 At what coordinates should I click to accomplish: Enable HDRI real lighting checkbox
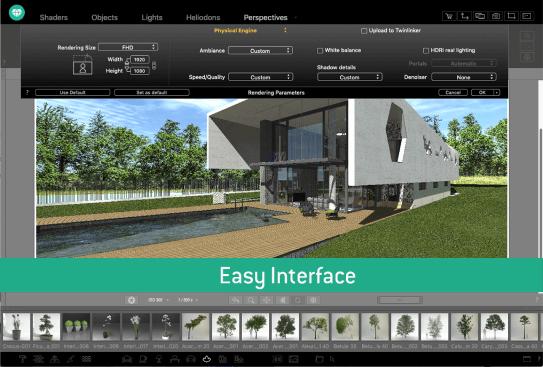[x=426, y=51]
